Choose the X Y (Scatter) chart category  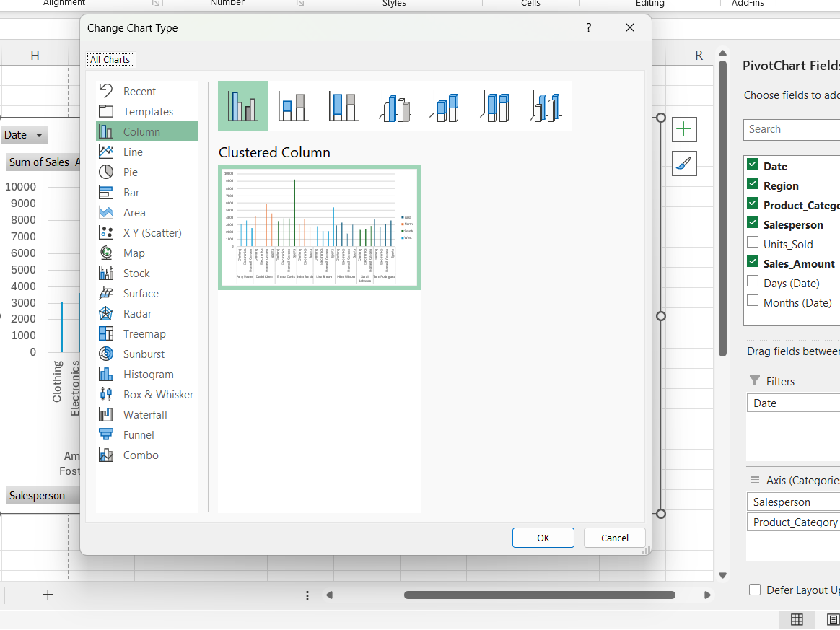click(146, 233)
